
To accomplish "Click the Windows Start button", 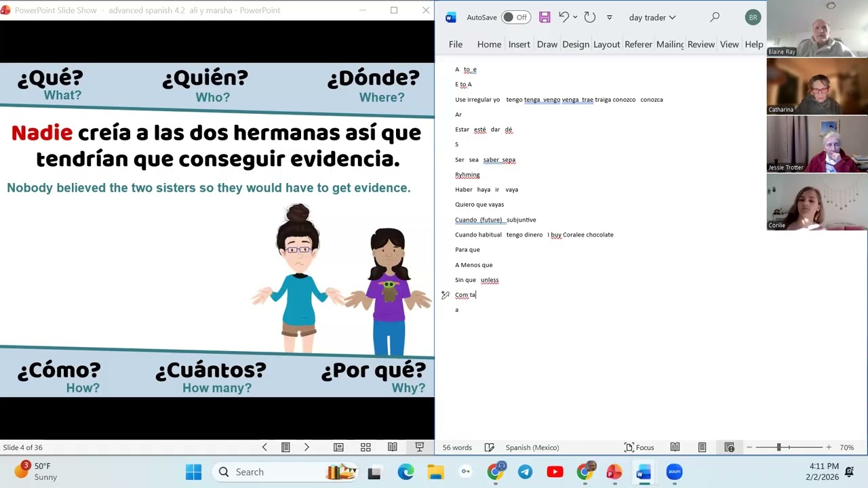I will point(193,472).
